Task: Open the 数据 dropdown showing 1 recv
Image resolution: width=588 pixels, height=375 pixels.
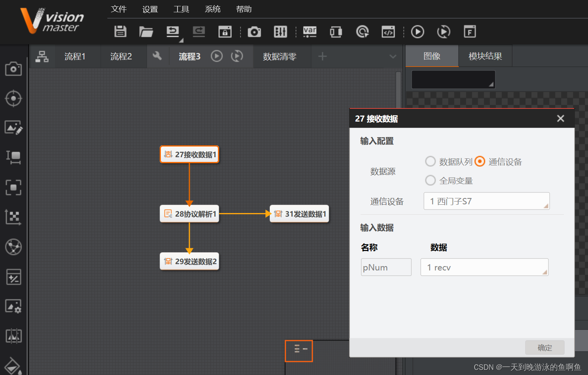Action: coord(484,267)
